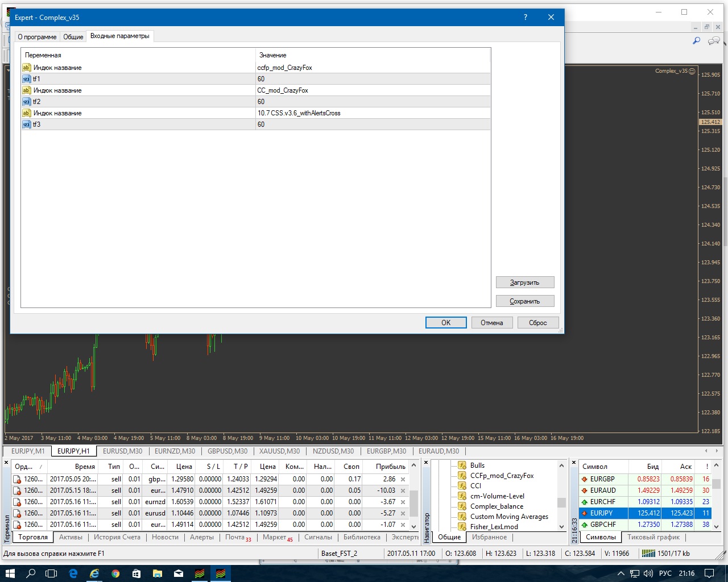This screenshot has height=582, width=728.
Task: Switch to the О программе tab
Action: click(37, 36)
